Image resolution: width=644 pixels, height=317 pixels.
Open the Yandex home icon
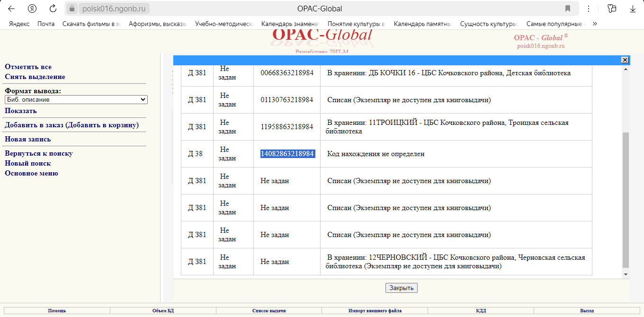pyautogui.click(x=32, y=9)
